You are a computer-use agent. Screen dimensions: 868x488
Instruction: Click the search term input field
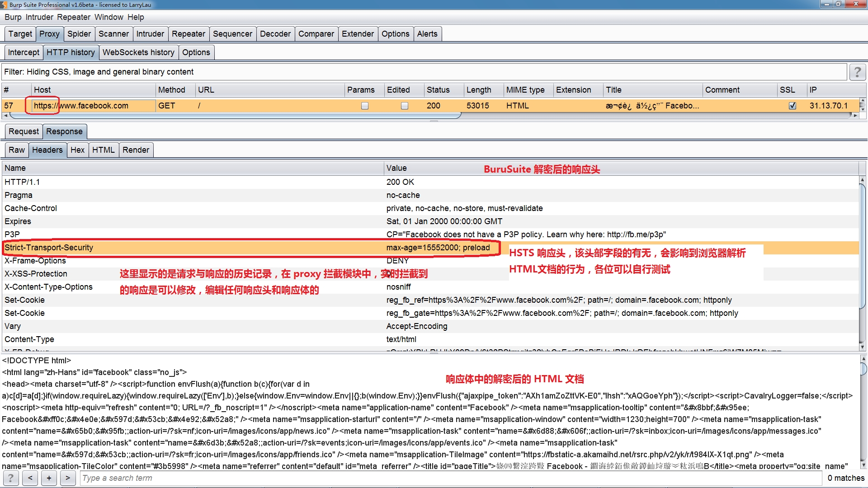pyautogui.click(x=450, y=478)
